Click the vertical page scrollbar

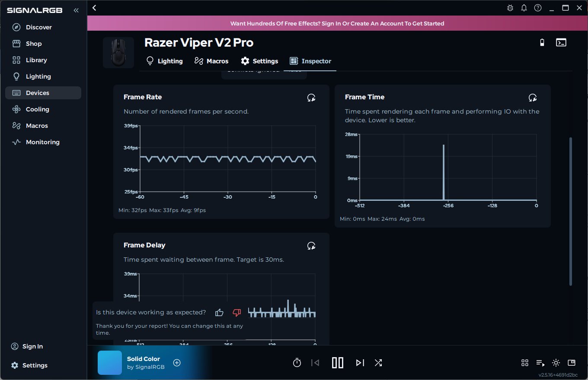pyautogui.click(x=571, y=212)
